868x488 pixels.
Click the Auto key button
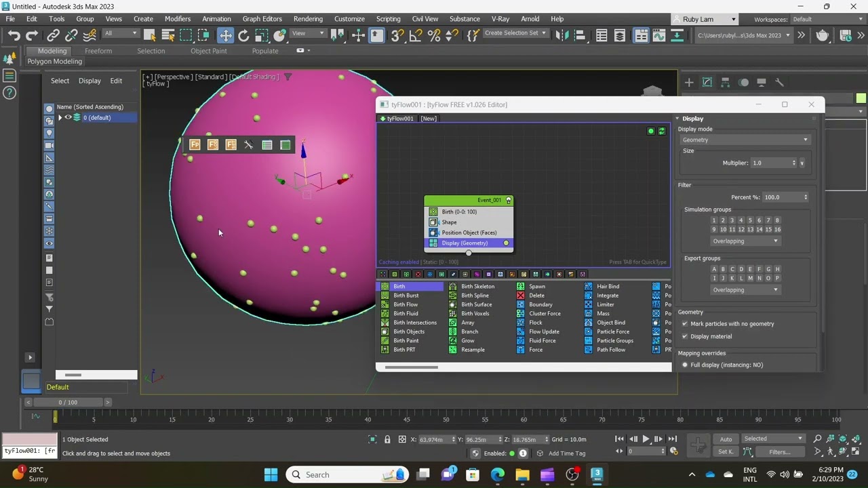tap(726, 439)
